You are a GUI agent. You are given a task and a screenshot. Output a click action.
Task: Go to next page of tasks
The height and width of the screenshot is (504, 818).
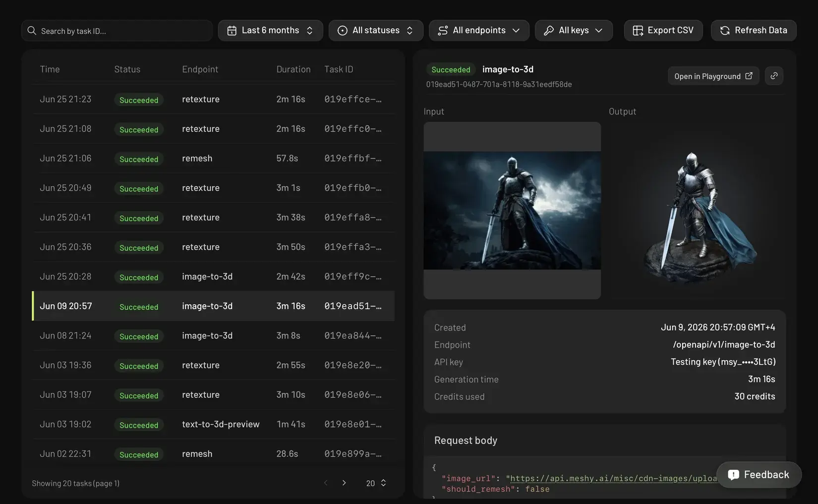344,483
